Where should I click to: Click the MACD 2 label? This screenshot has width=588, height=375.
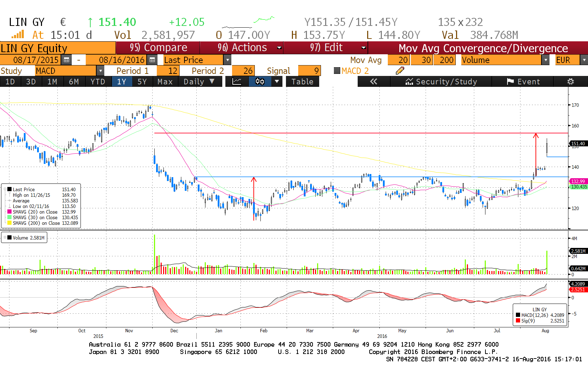pos(355,71)
